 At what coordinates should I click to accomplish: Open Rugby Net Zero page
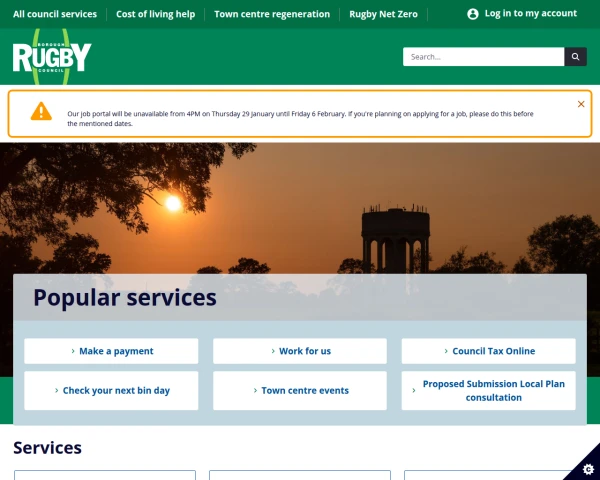point(383,14)
